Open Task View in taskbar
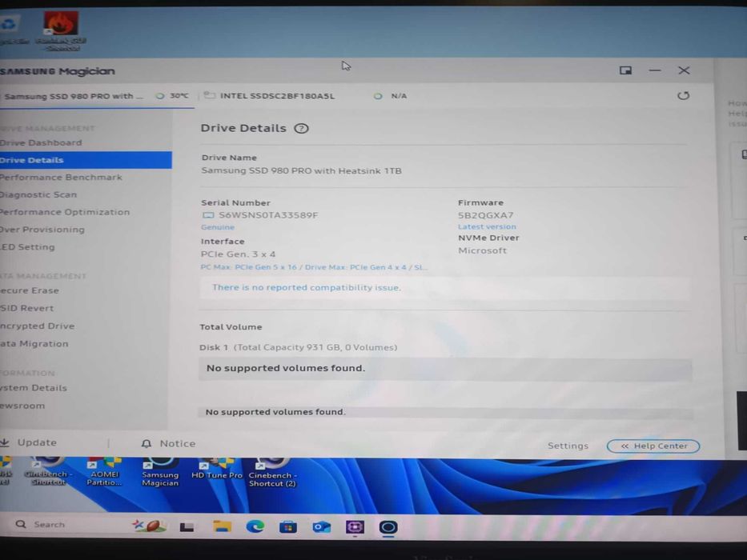 187,526
